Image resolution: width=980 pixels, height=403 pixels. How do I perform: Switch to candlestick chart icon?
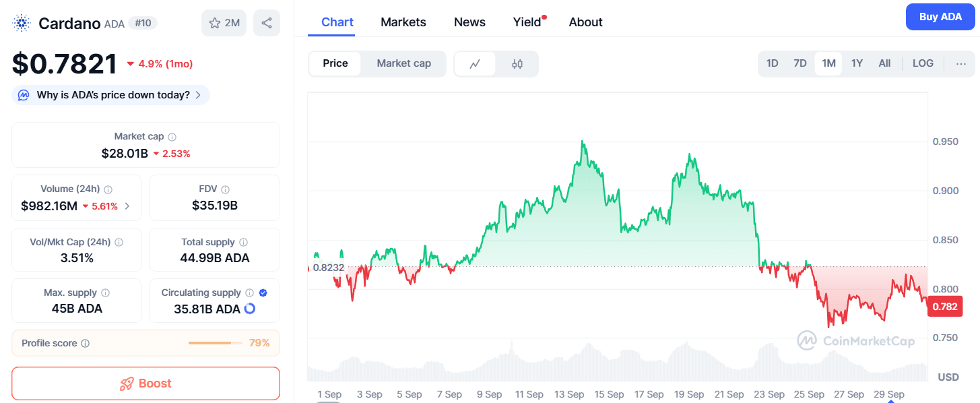517,64
